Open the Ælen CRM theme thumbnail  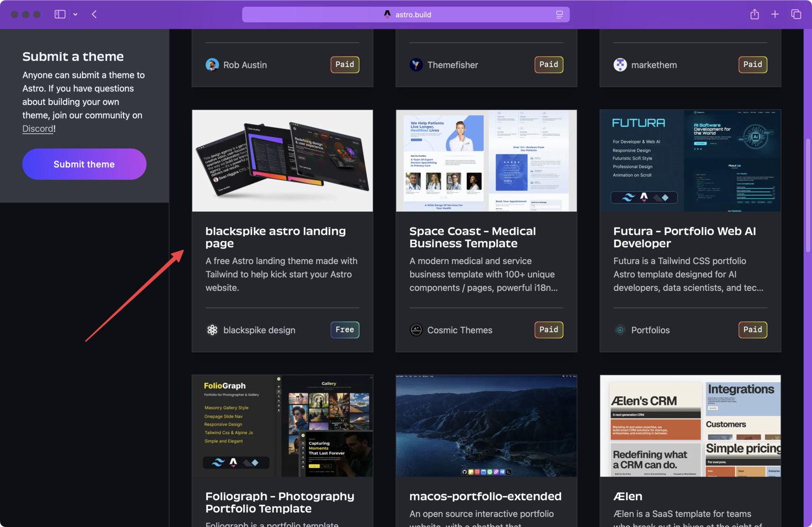coord(690,426)
